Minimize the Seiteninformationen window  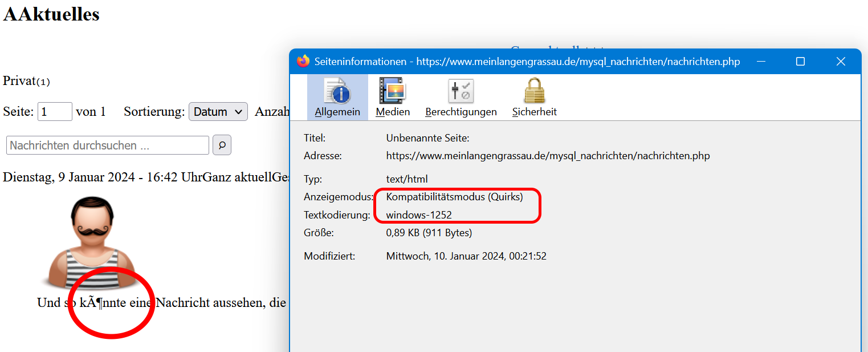click(760, 62)
